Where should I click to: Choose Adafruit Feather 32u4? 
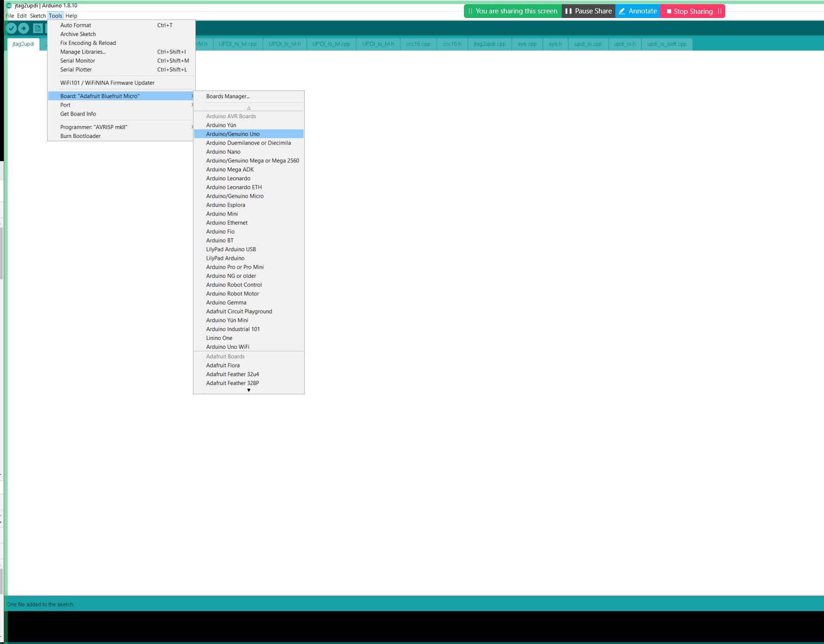point(249,374)
